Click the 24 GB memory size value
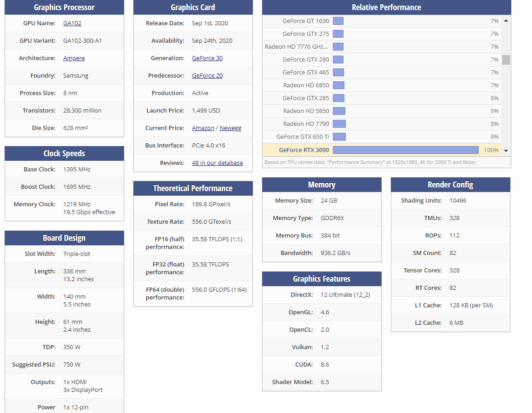This screenshot has width=532, height=413. pyautogui.click(x=329, y=200)
